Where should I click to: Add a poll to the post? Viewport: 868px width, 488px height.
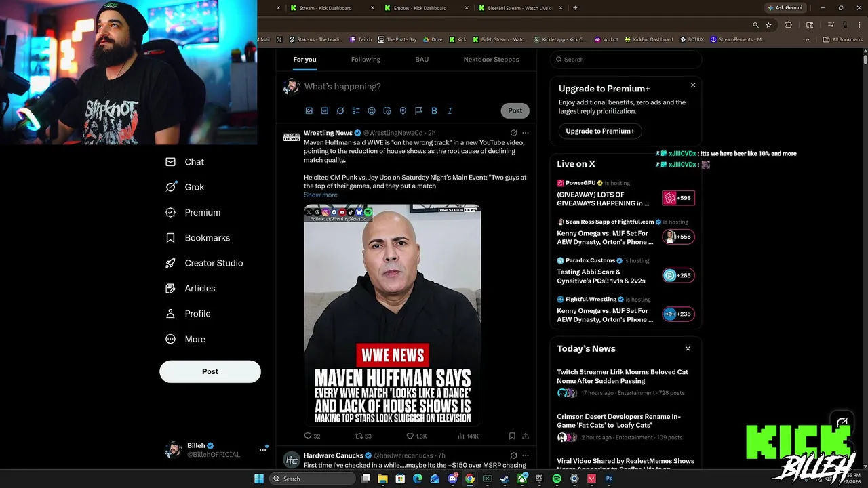click(x=356, y=110)
